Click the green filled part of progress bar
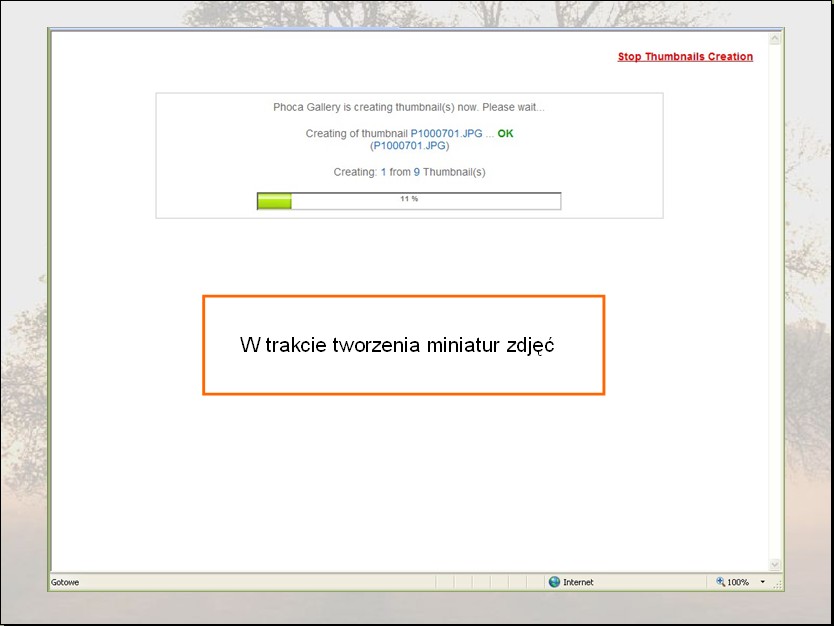Image resolution: width=834 pixels, height=626 pixels. [274, 201]
